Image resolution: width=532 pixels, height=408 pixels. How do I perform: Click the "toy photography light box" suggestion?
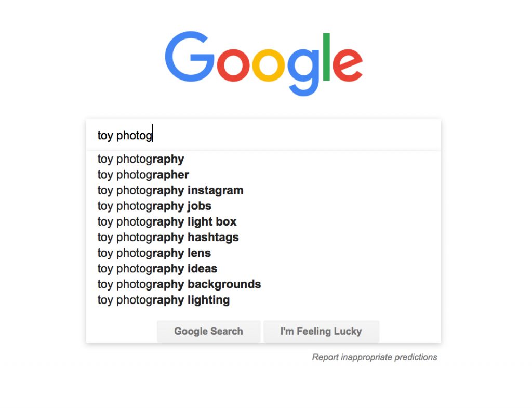pos(166,221)
